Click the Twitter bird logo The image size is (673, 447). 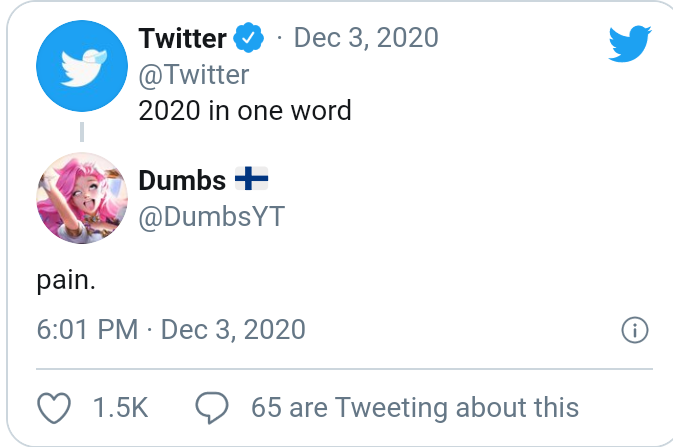tap(630, 44)
